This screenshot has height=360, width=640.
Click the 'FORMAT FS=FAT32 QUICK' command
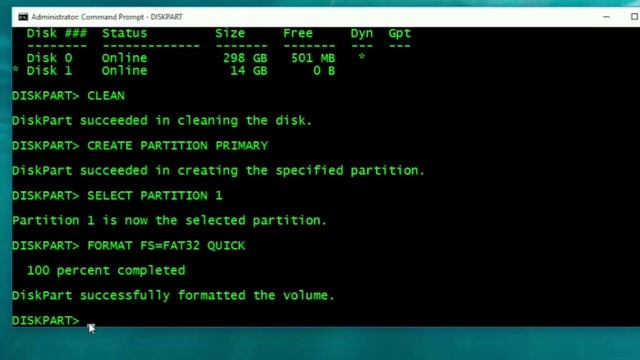tap(166, 245)
